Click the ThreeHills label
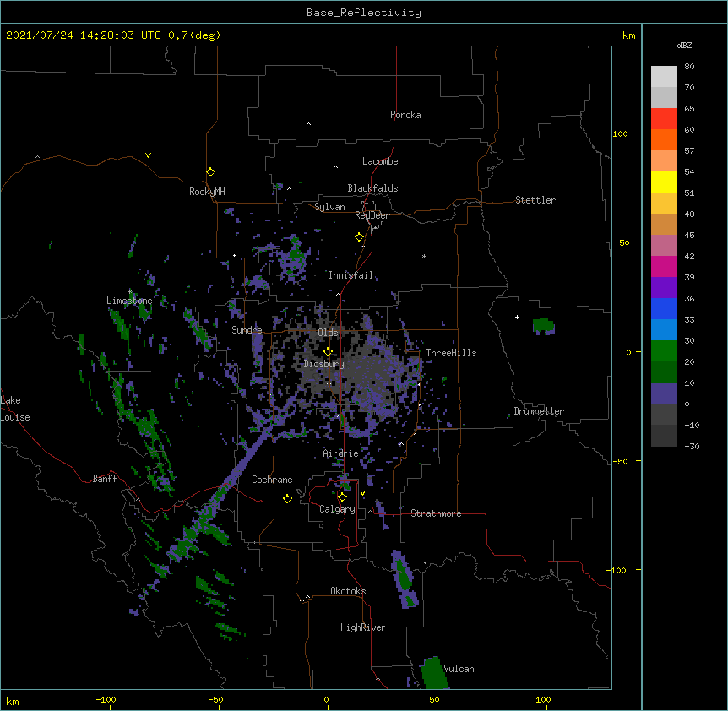 (451, 353)
